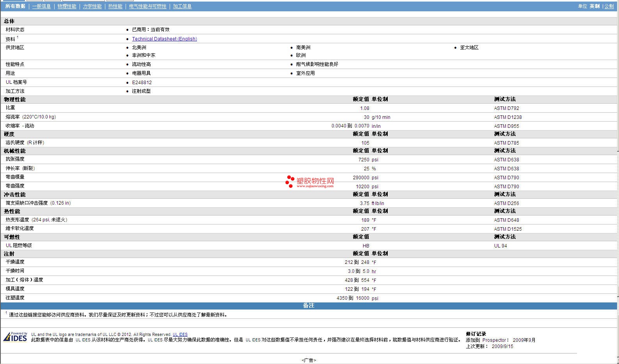Image resolution: width=619 pixels, height=364 pixels.
Task: Click the UL 94 test method
Action: tap(500, 246)
